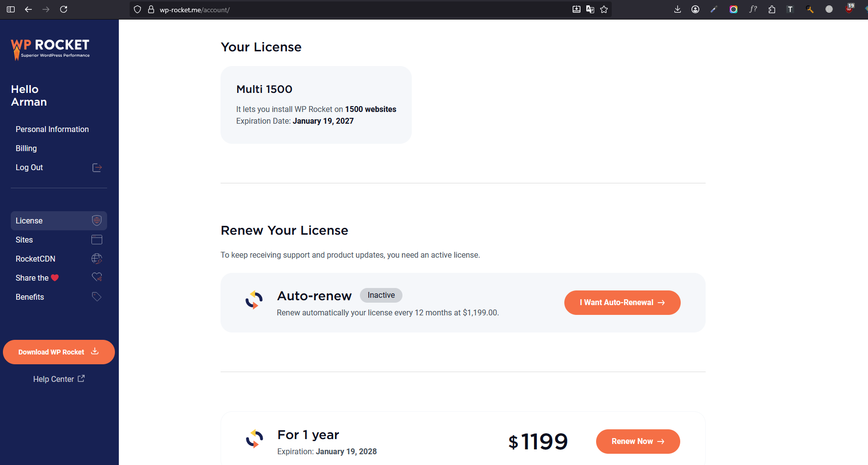The height and width of the screenshot is (465, 868).
Task: Click the WP Rocket logo
Action: click(x=50, y=49)
